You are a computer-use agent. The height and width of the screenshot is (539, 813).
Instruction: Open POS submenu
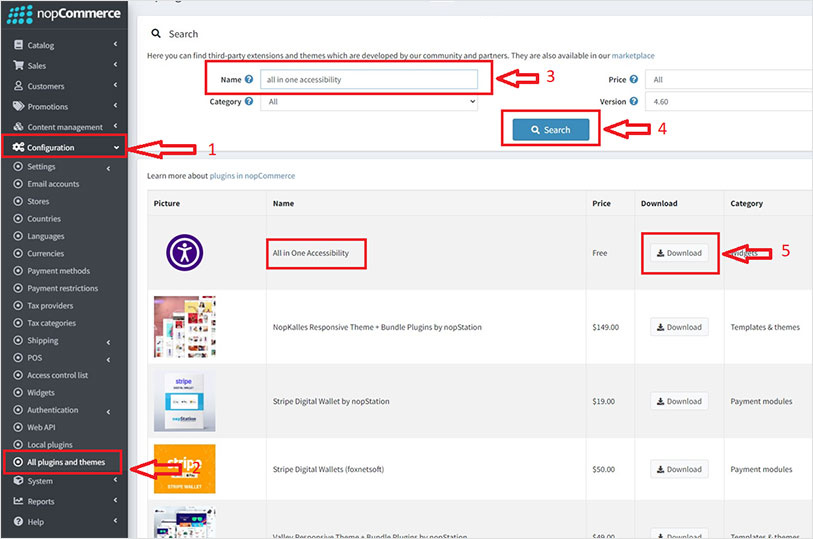(35, 358)
